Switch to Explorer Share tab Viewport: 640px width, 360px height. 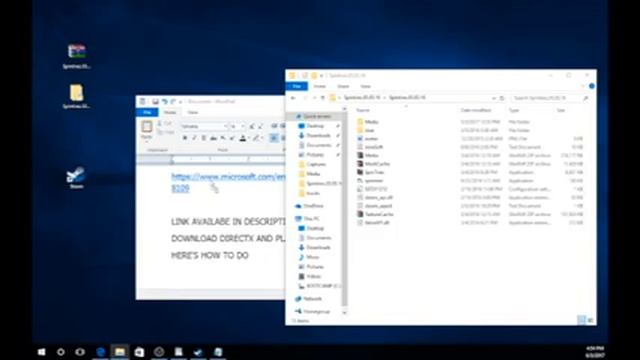[x=343, y=87]
